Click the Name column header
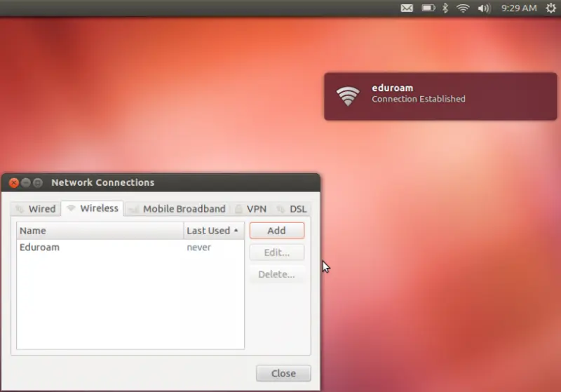The image size is (561, 392). tap(100, 230)
